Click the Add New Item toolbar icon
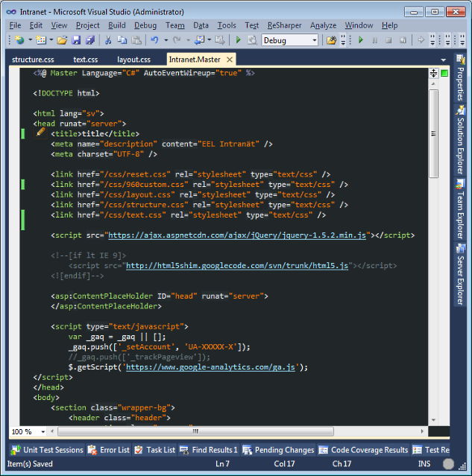 pos(41,39)
